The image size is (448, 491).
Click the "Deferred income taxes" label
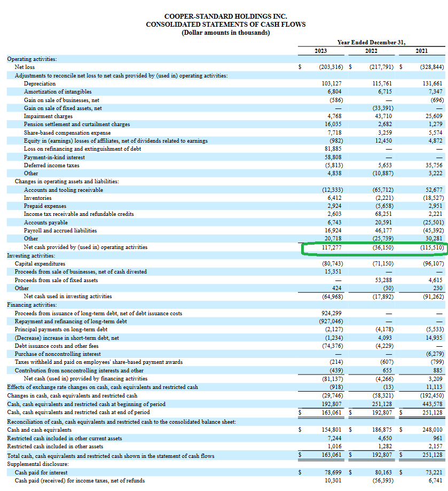pyautogui.click(x=52, y=165)
